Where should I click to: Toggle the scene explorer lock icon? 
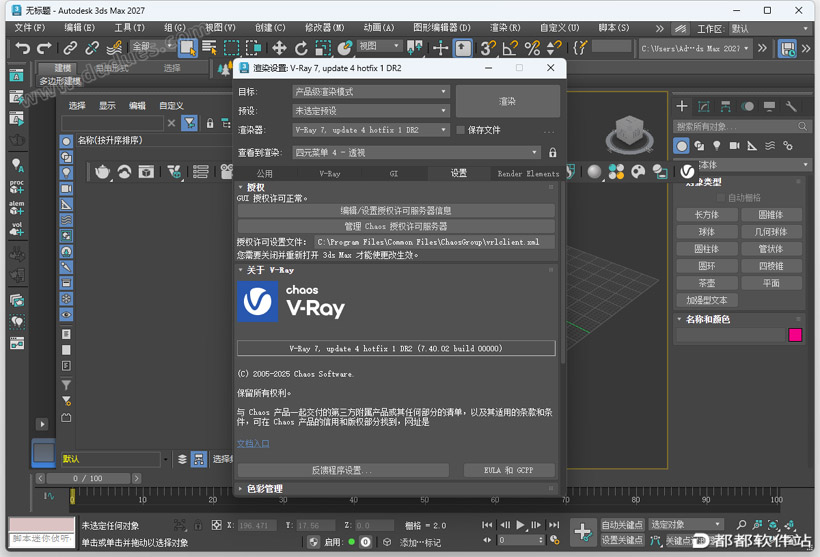coord(210,123)
